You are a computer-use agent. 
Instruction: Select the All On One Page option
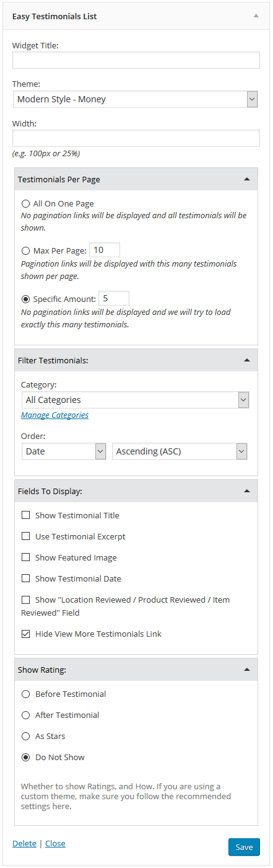pos(25,203)
